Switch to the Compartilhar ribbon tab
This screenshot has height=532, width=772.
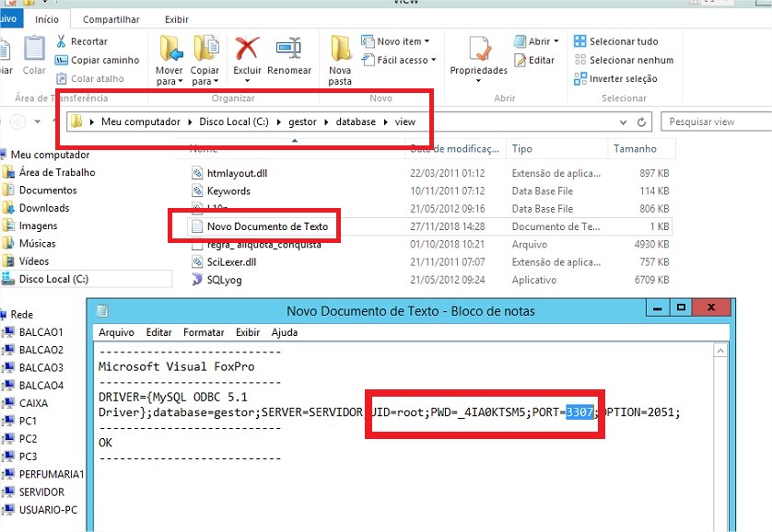coord(111,19)
